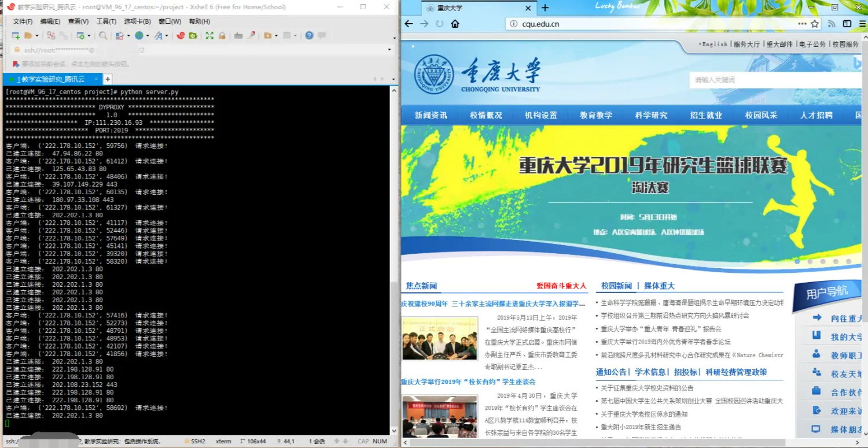Open 查看(V) menu in Xshell
Screen dimensions: 868x448
(x=78, y=21)
